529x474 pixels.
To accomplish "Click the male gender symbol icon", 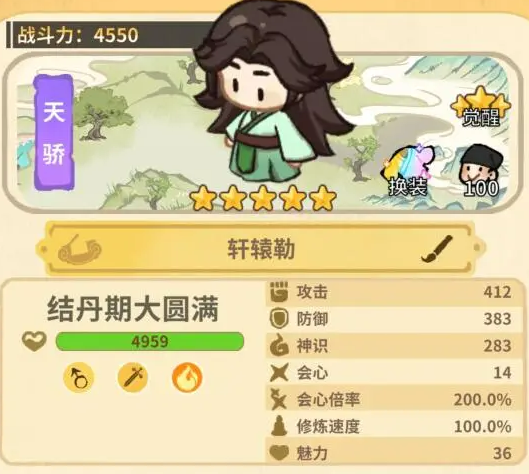I will 79,377.
